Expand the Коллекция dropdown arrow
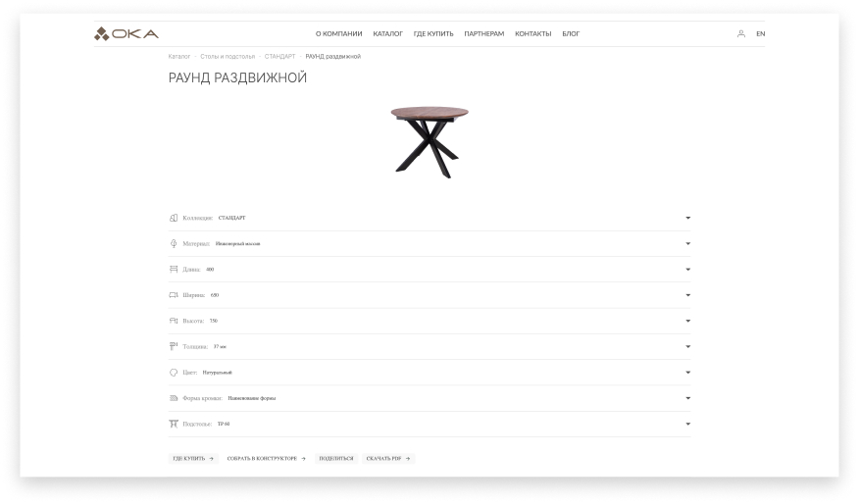The image size is (860, 504). tap(687, 218)
